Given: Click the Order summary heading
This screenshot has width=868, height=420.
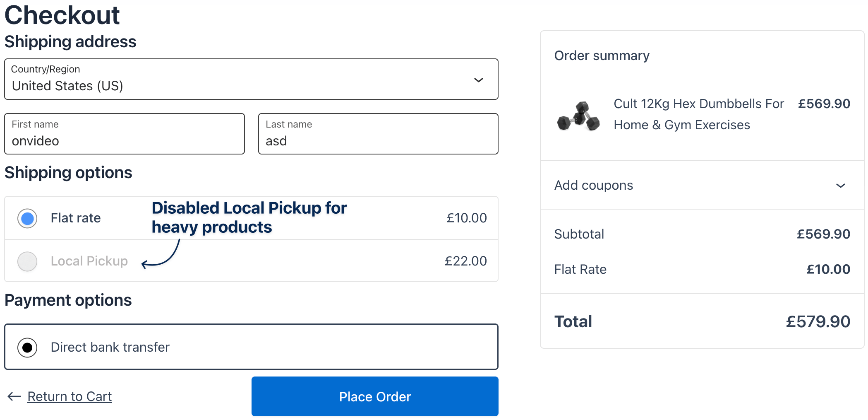Looking at the screenshot, I should point(602,56).
